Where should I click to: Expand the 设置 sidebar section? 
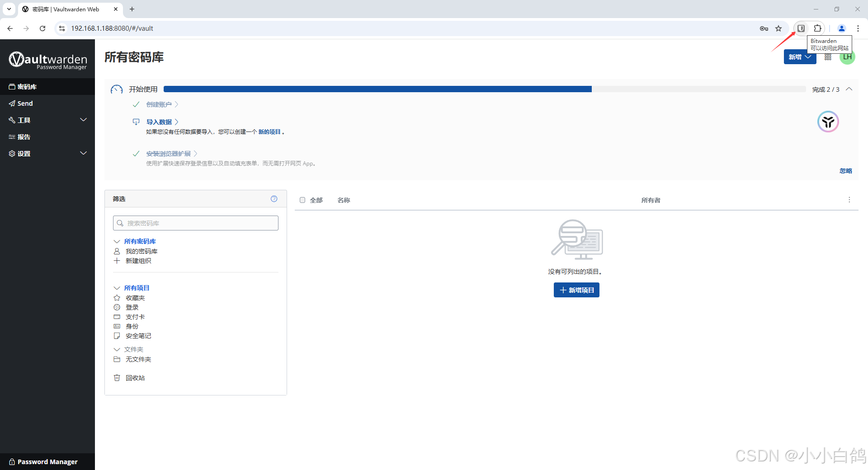47,154
